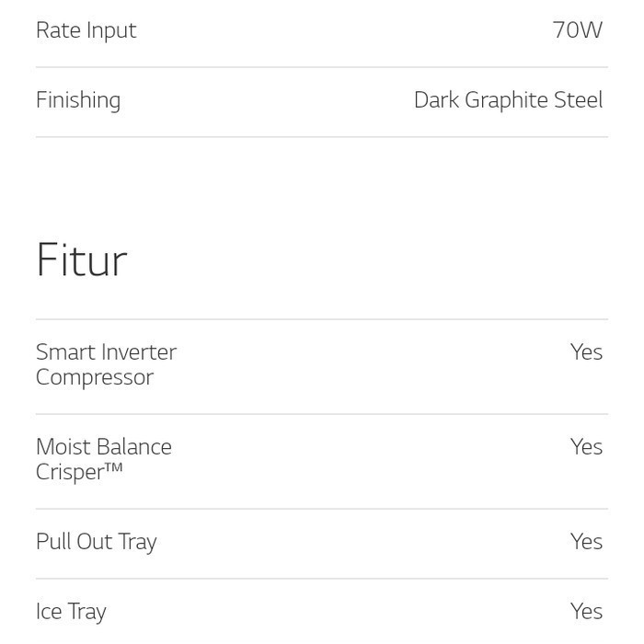Click divider between Moist Balance and Pull Out Tray

pos(322,509)
